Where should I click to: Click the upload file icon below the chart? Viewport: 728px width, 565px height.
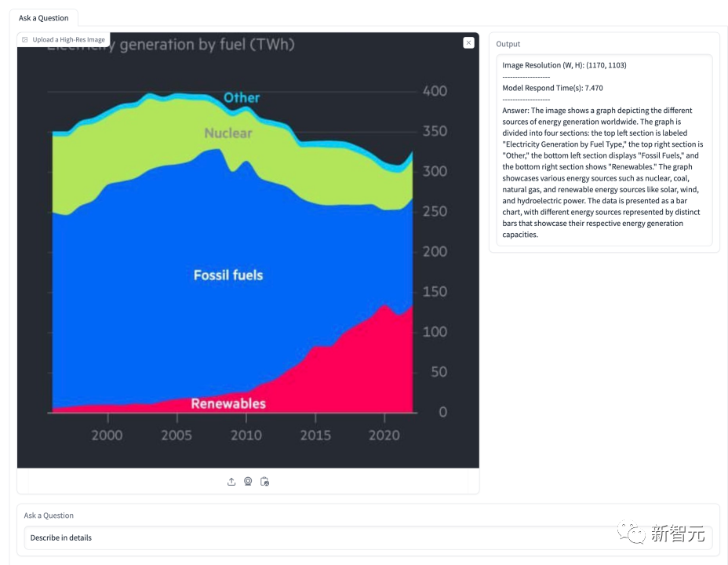pos(231,482)
